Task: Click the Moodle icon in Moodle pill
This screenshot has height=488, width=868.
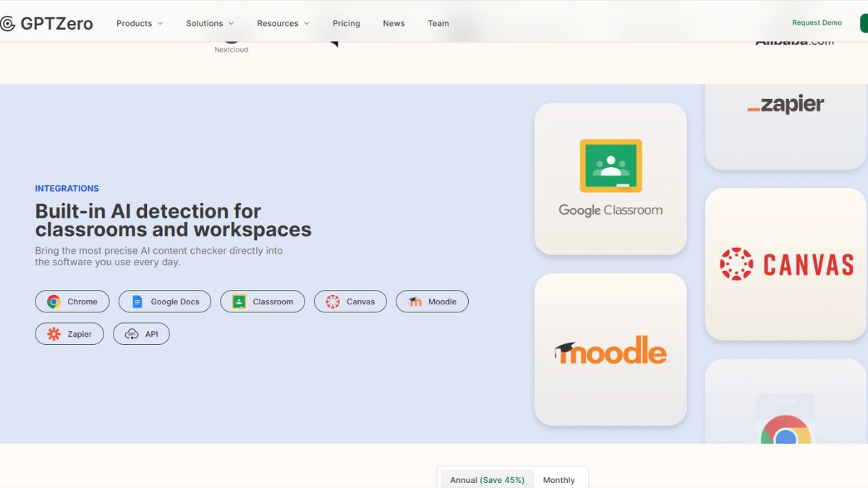Action: pyautogui.click(x=414, y=301)
